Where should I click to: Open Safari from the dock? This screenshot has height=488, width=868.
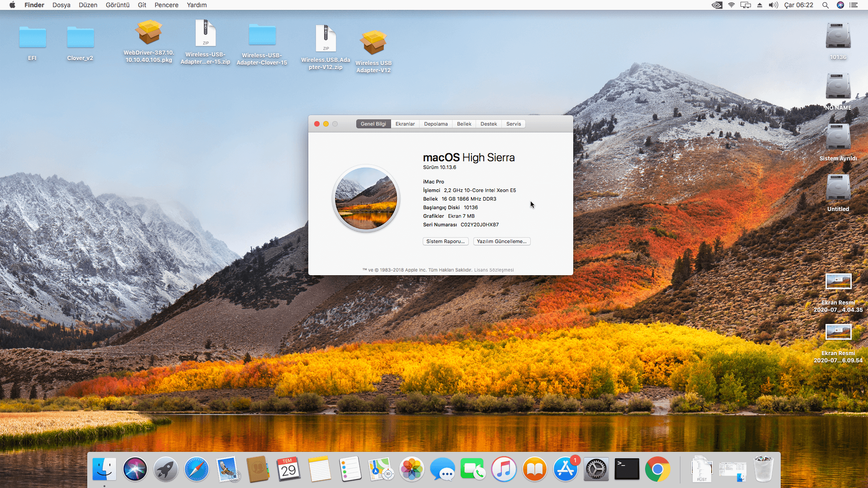[x=196, y=469]
